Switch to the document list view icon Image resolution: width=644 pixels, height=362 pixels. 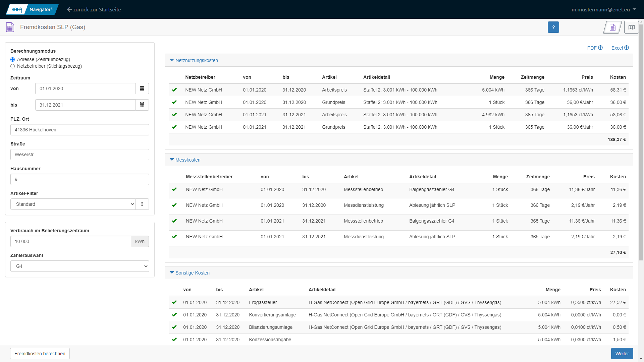[612, 27]
